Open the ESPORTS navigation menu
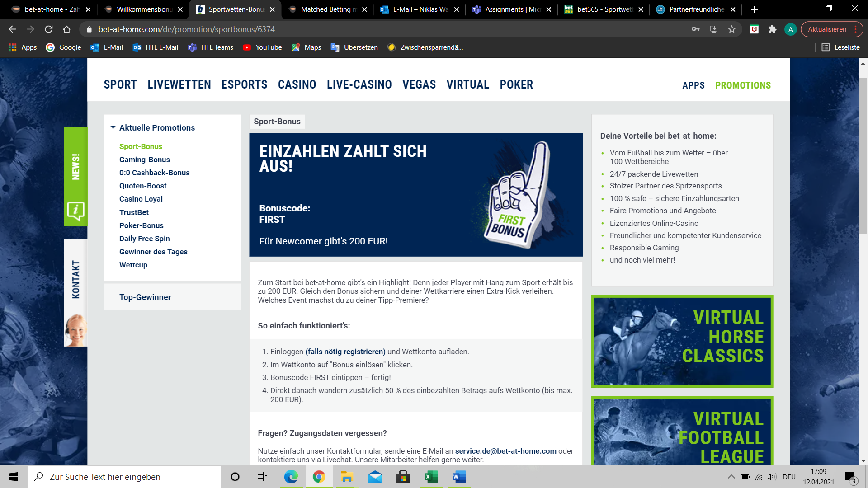Screen dimensions: 868x488 click(x=244, y=84)
